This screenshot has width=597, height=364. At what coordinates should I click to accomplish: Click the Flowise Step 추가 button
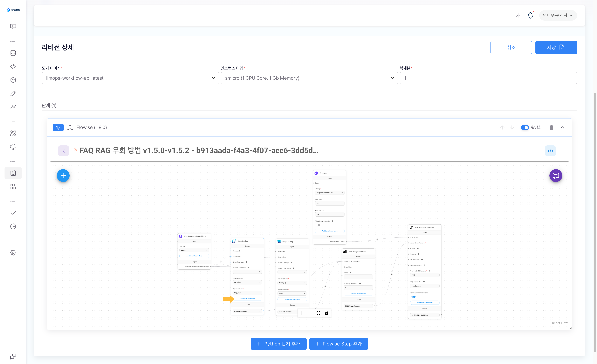[x=338, y=344]
